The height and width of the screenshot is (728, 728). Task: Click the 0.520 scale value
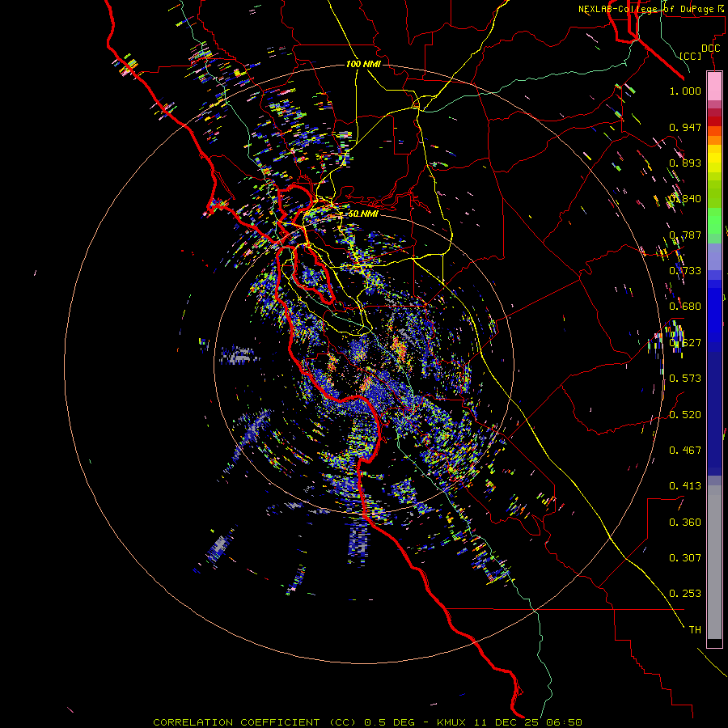click(685, 414)
